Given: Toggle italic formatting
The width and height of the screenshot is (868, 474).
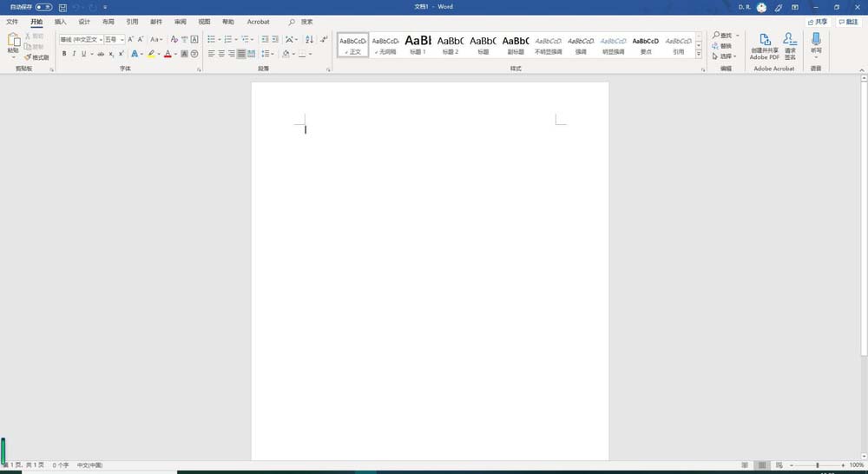Looking at the screenshot, I should point(74,54).
